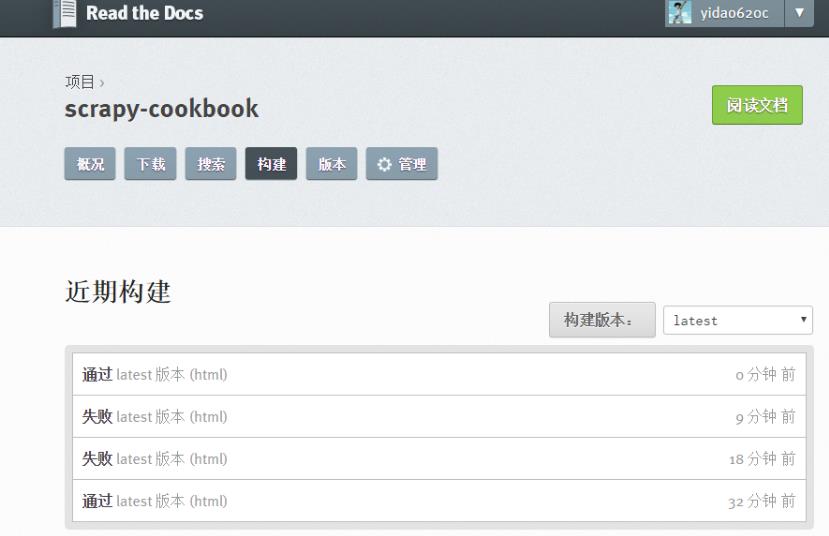The height and width of the screenshot is (536, 829).
Task: Select the 构建 tab
Action: [x=271, y=164]
